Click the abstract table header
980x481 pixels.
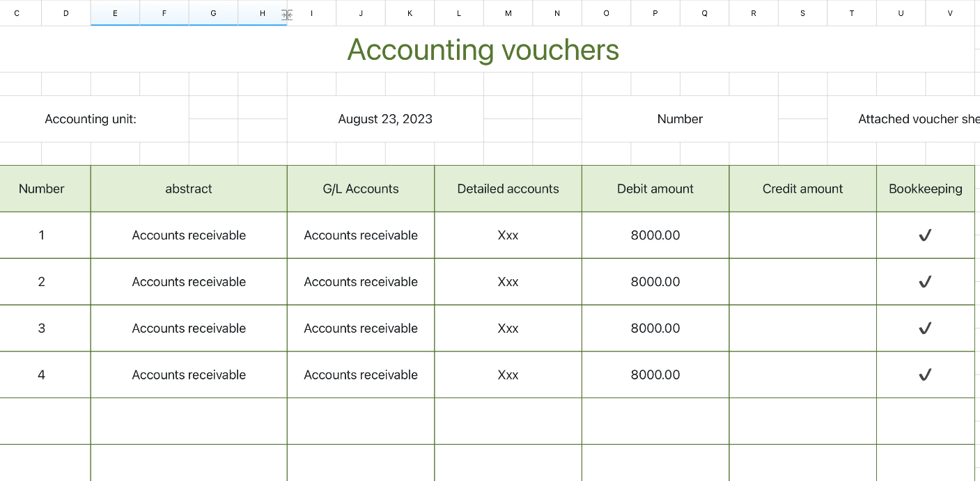189,189
